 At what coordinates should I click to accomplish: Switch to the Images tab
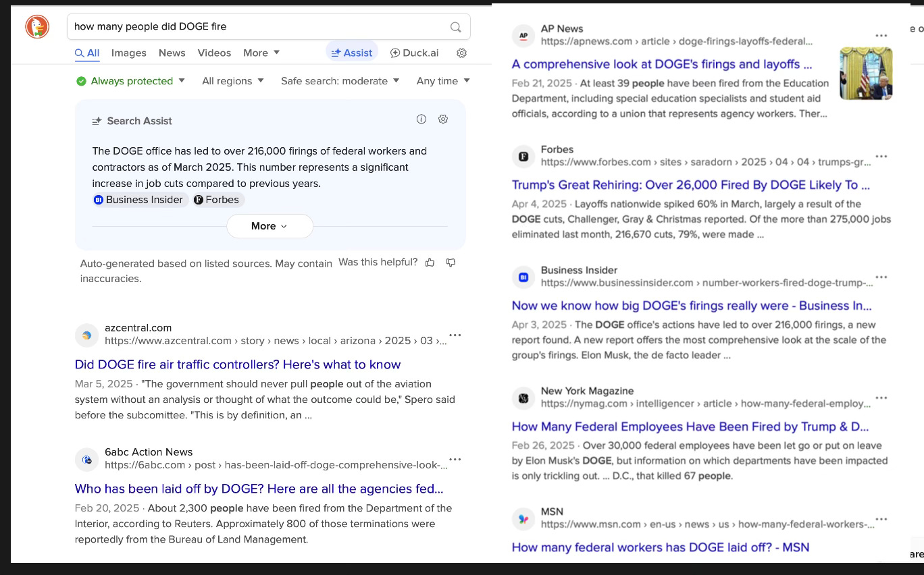pyautogui.click(x=128, y=53)
